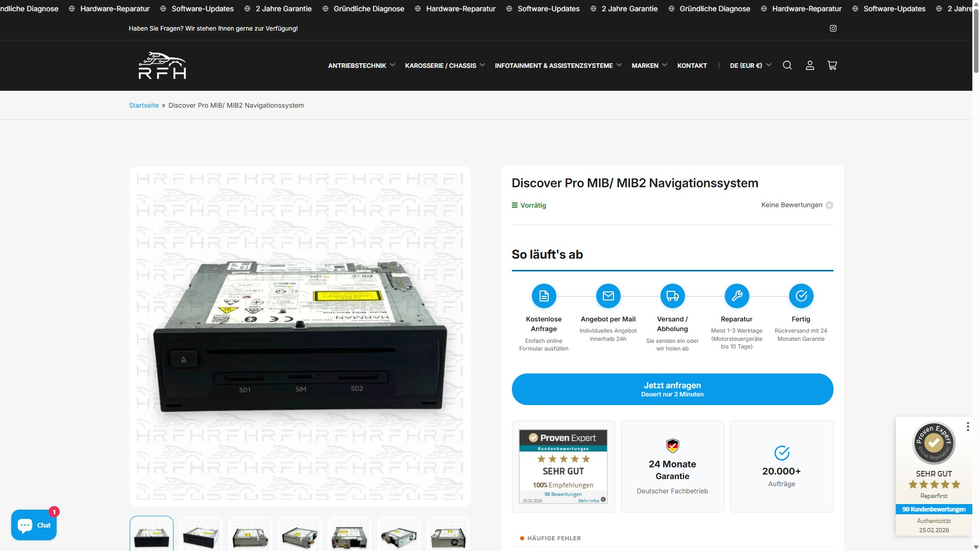Go to the Kontakt page

point(692,65)
